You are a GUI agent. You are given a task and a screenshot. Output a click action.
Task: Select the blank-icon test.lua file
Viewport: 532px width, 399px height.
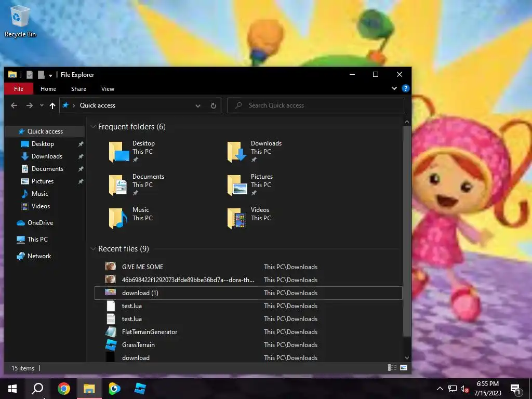248,305
